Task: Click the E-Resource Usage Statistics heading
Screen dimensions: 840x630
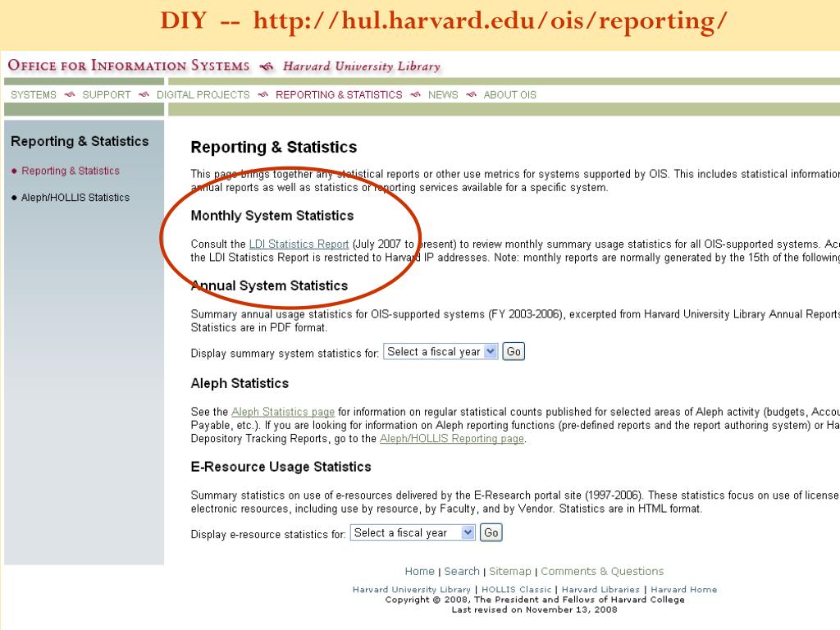Action: click(x=281, y=467)
